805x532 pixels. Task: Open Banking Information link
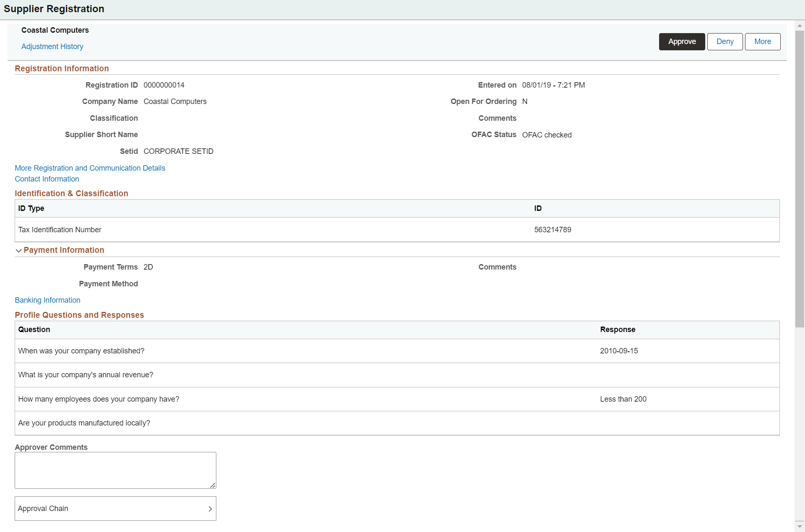(47, 300)
